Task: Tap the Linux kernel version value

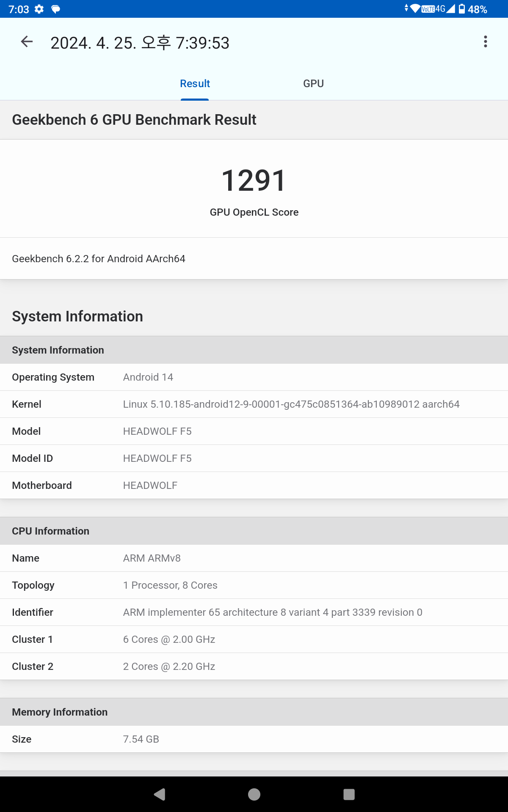Action: (x=291, y=404)
